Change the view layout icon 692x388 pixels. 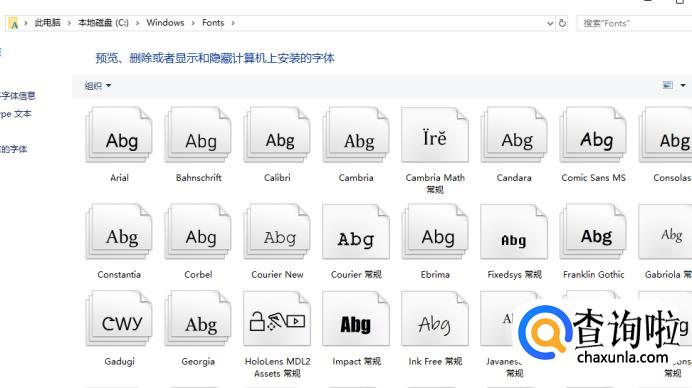[668, 85]
